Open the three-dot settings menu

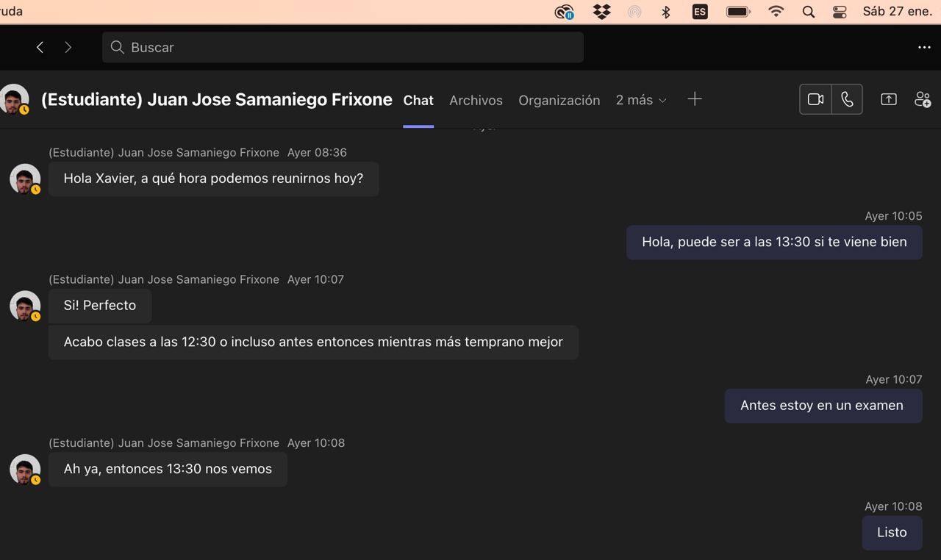pos(924,47)
